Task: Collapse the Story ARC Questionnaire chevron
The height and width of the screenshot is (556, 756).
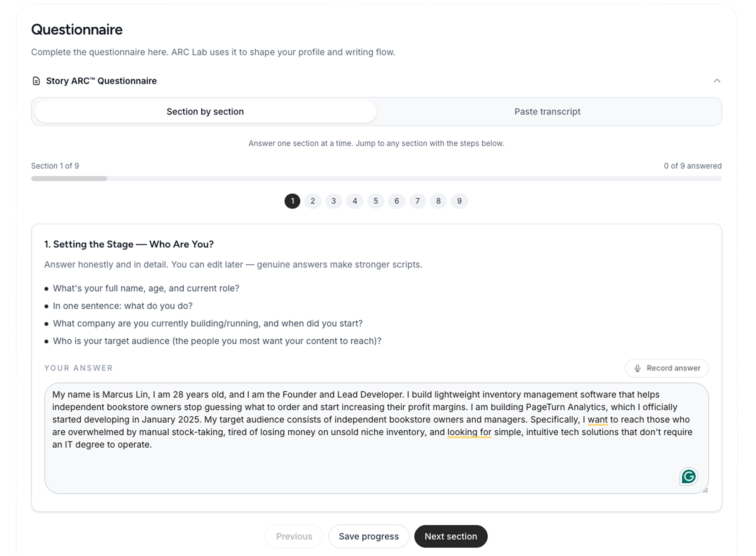Action: [x=717, y=81]
